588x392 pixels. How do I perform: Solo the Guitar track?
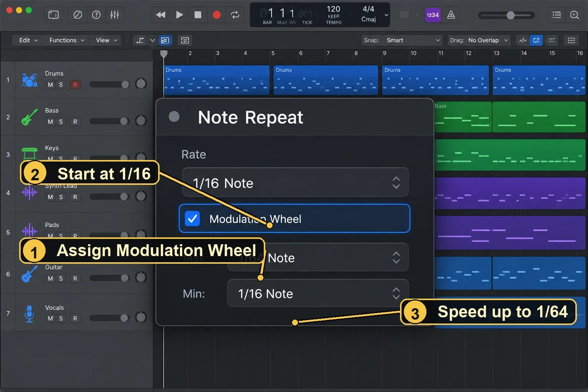pyautogui.click(x=61, y=279)
